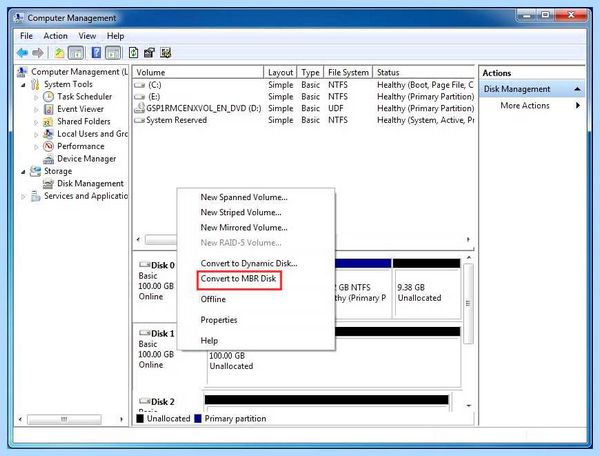
Task: Click the disk pane scroll down arrow
Action: tap(469, 406)
